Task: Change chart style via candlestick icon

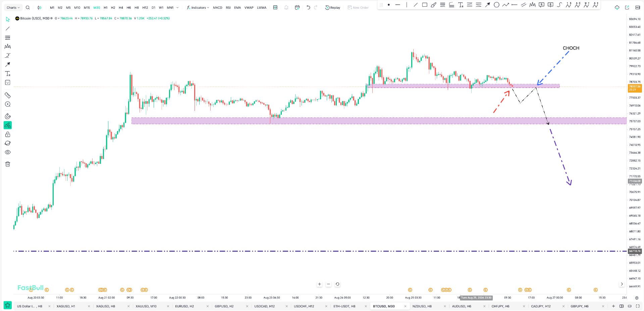Action: click(x=40, y=7)
